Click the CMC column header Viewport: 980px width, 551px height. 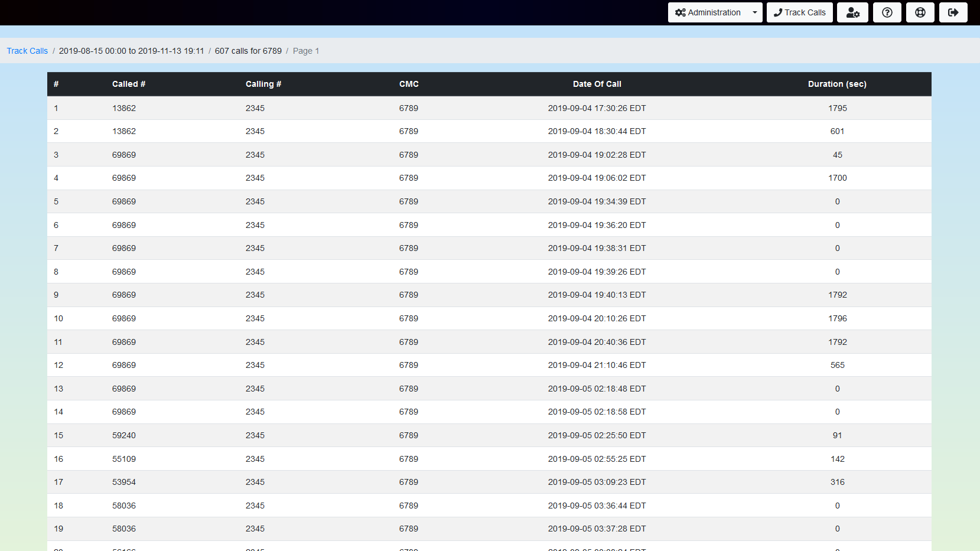pos(409,84)
